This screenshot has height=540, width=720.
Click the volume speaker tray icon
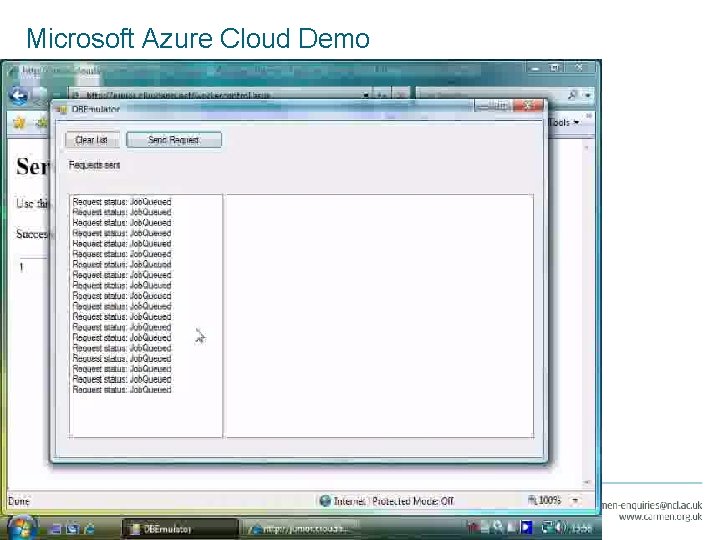click(x=560, y=528)
